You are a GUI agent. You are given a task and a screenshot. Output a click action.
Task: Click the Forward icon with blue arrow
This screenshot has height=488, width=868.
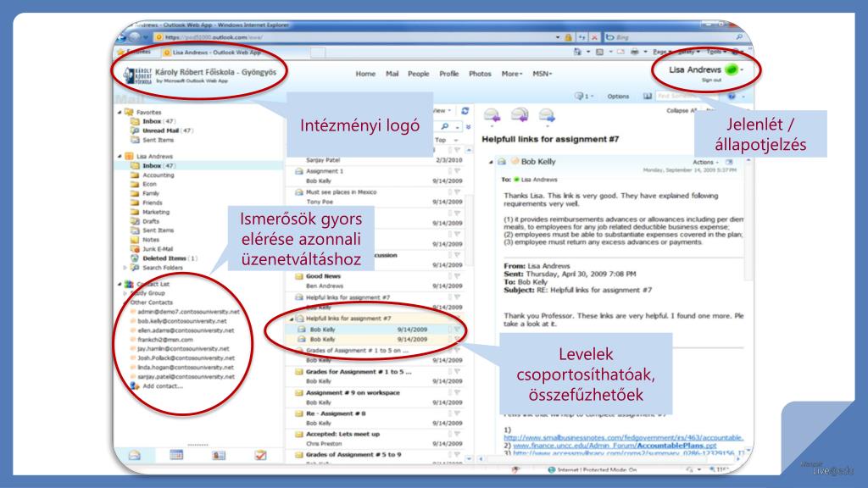click(x=547, y=115)
